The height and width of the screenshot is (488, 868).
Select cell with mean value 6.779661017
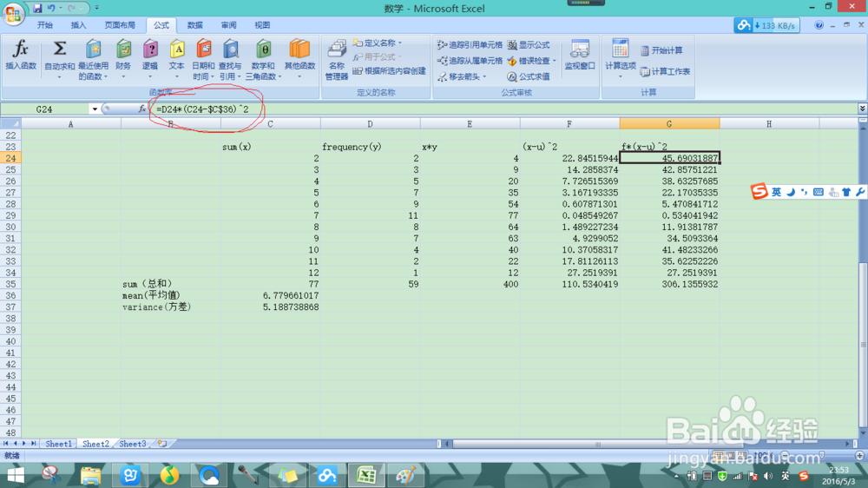click(x=270, y=295)
